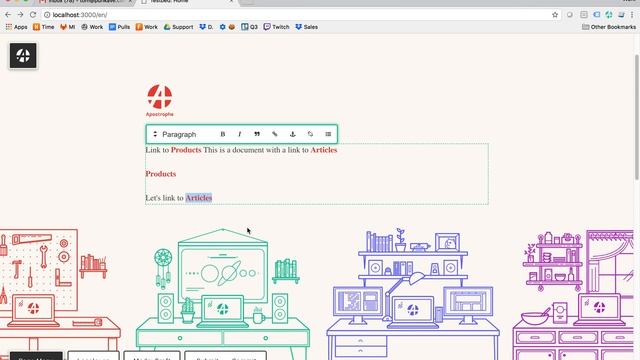Click the red Apostrophe site logo
The width and height of the screenshot is (640, 360).
click(160, 100)
